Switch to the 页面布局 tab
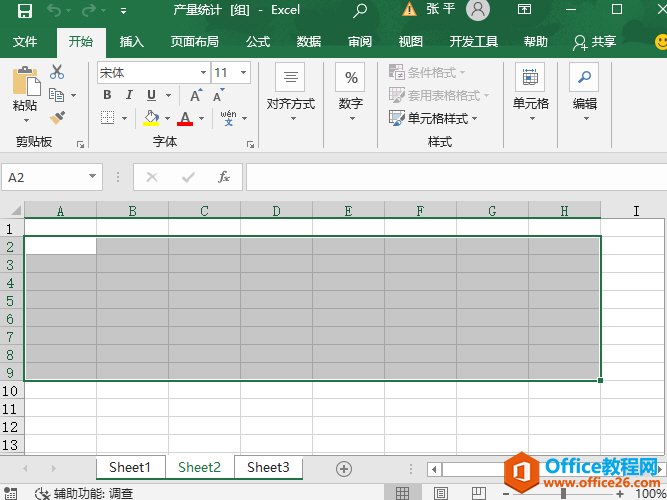This screenshot has width=667, height=500. 194,42
